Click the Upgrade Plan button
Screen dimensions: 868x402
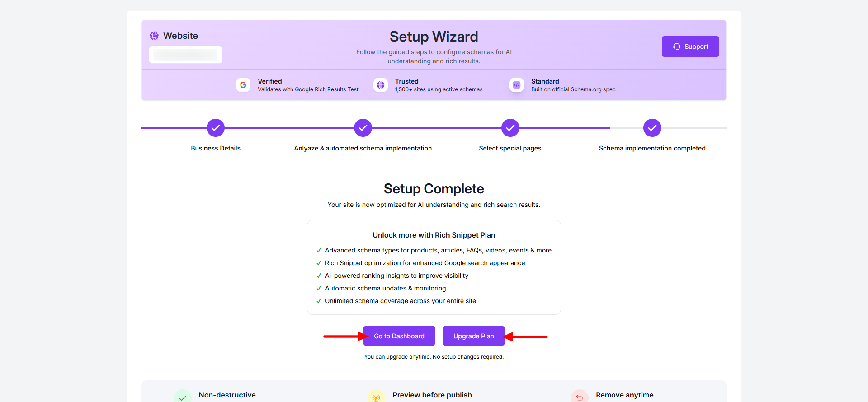point(473,336)
